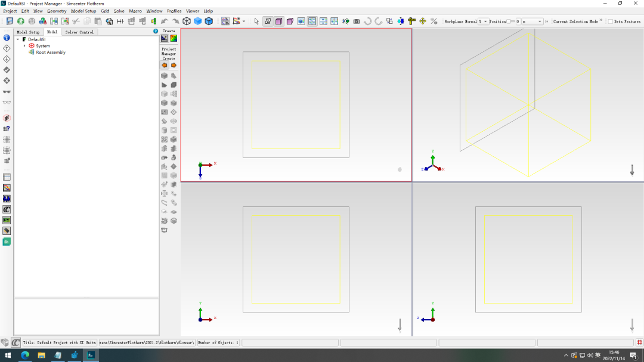Expand the toolbar overflow chevron after units
Image resolution: width=644 pixels, height=362 pixels.
point(547,21)
